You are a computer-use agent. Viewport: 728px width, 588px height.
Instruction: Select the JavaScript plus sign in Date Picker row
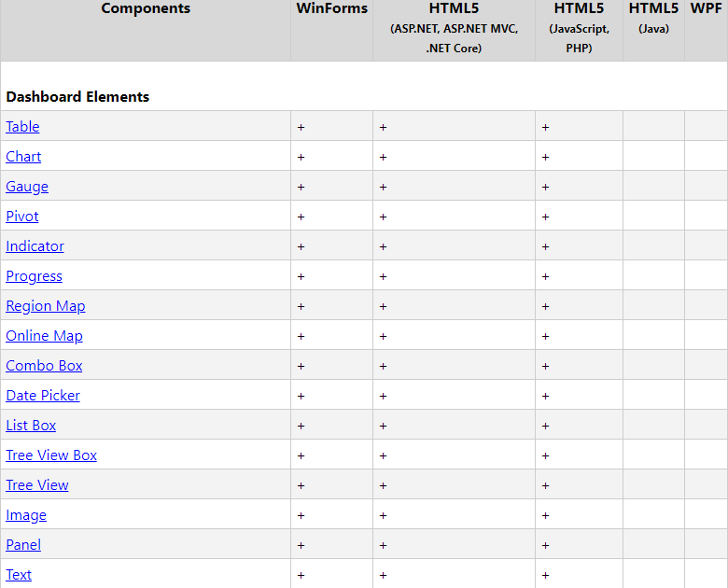546,396
